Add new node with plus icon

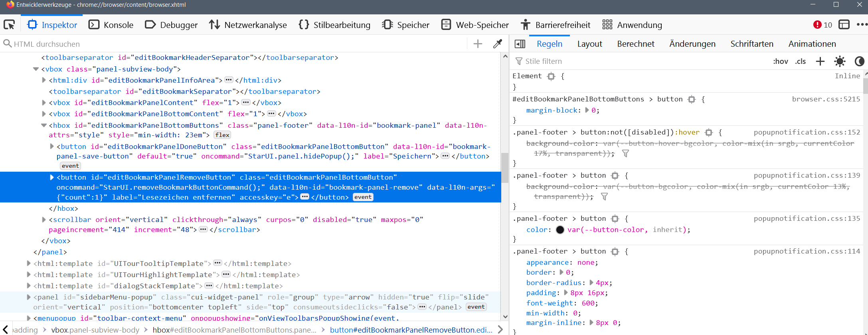click(478, 44)
